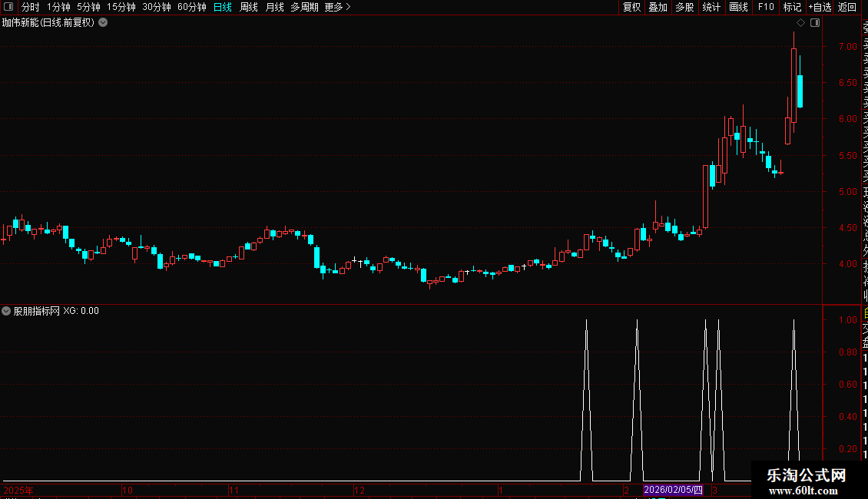Click the 珈伟新能(日线.前复权) title text

tap(48, 23)
